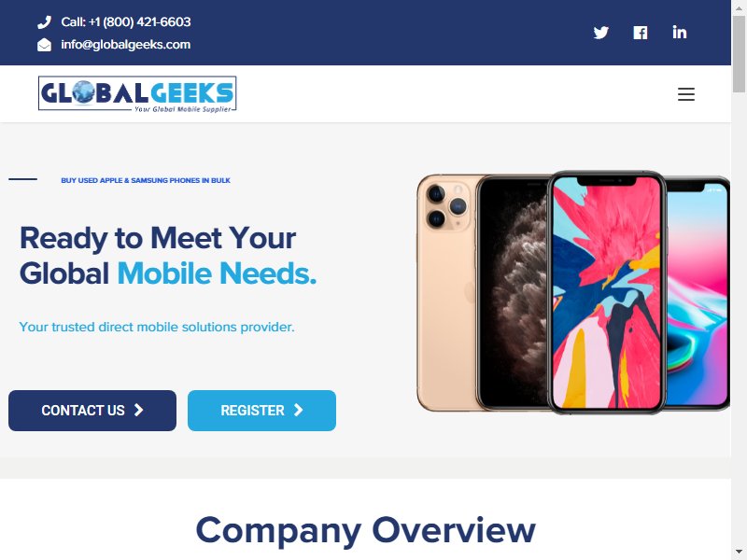Click the Company Overview heading

click(x=365, y=530)
